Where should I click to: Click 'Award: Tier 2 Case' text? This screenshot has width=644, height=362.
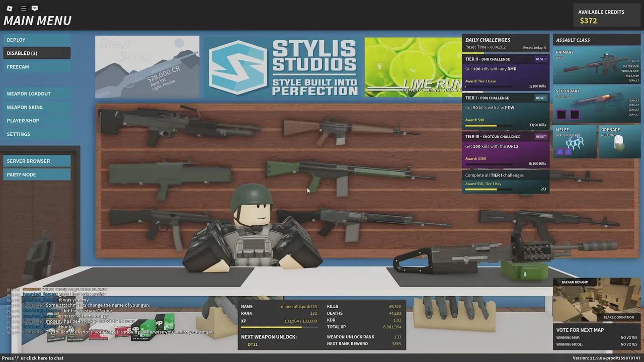pyautogui.click(x=480, y=81)
